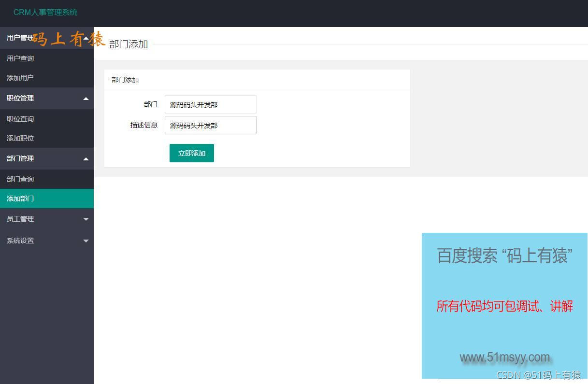Open 部门查询 in the sidebar
Image resolution: width=588 pixels, height=384 pixels.
[47, 179]
